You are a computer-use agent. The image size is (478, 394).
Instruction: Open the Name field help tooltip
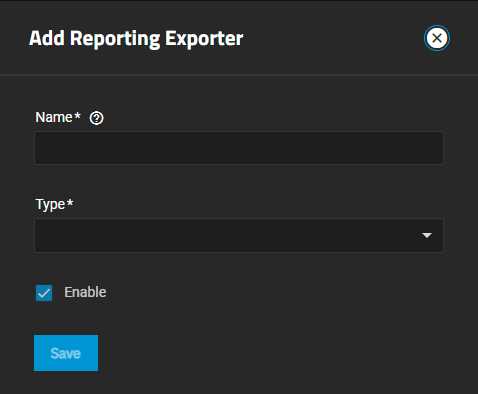tap(96, 118)
